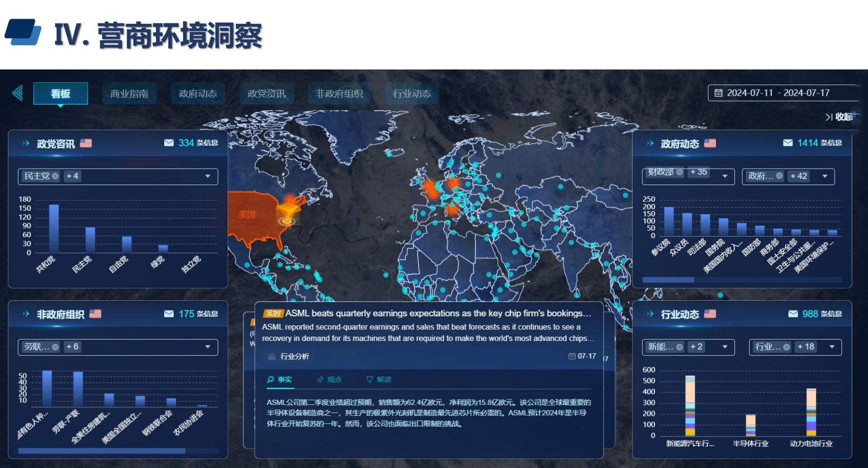868x468 pixels.
Task: Click the 收起 collapse button
Action: pos(839,117)
